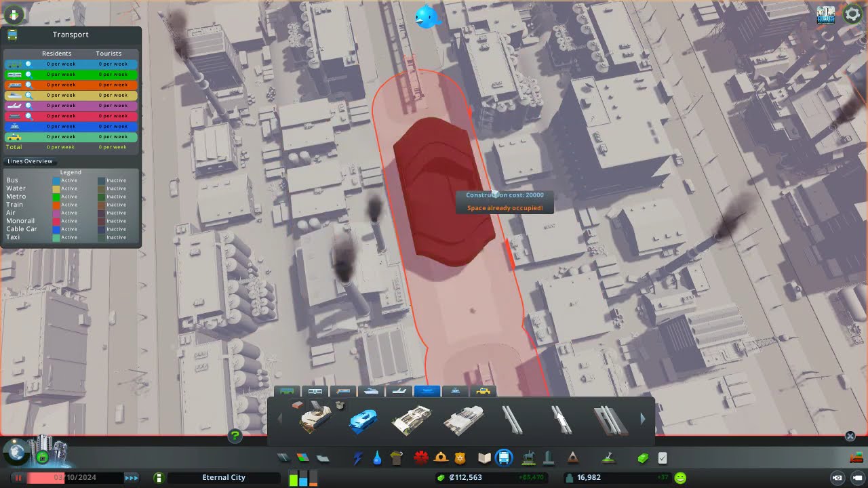Open the Garbage menu
The height and width of the screenshot is (488, 868).
tap(397, 458)
